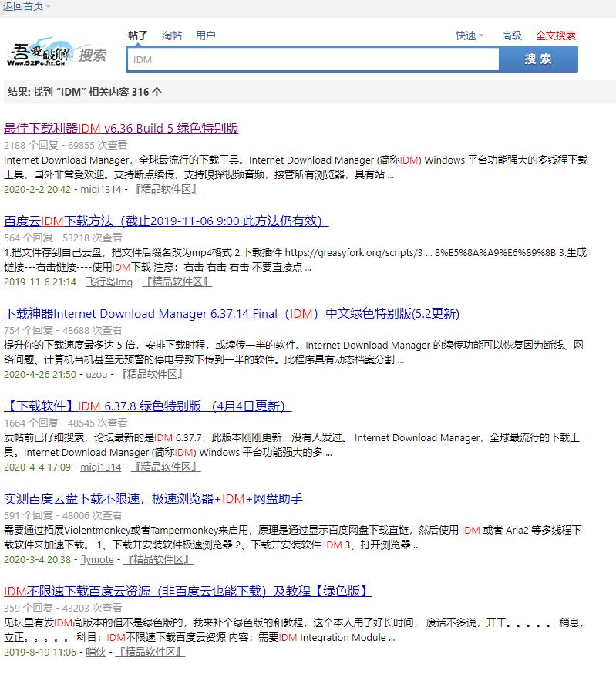616x678 pixels.
Task: Switch to the 淘帖 tab
Action: (x=172, y=35)
